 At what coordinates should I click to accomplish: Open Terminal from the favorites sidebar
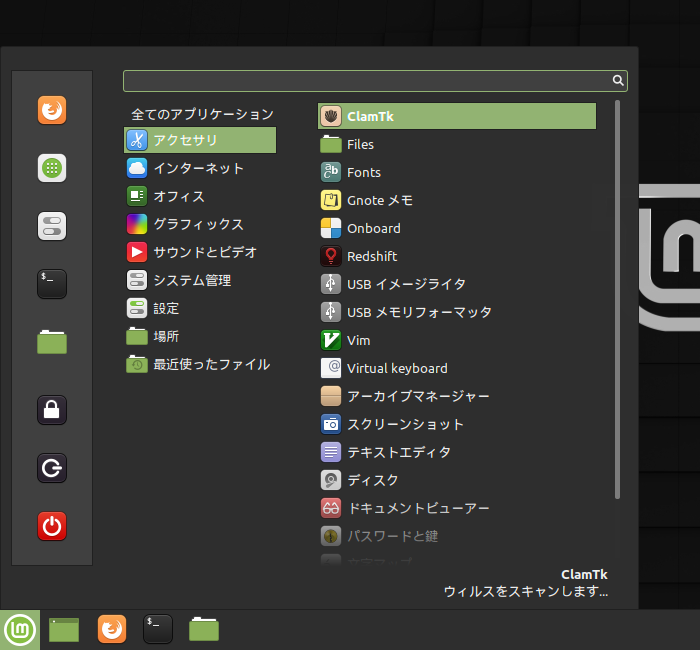click(x=52, y=284)
